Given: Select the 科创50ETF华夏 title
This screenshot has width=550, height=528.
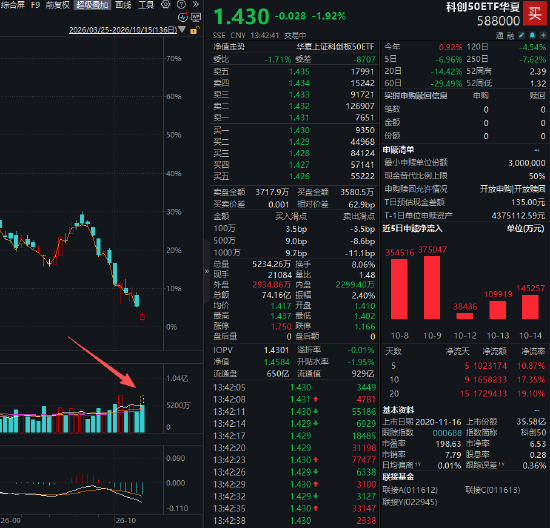Looking at the screenshot, I should (483, 7).
